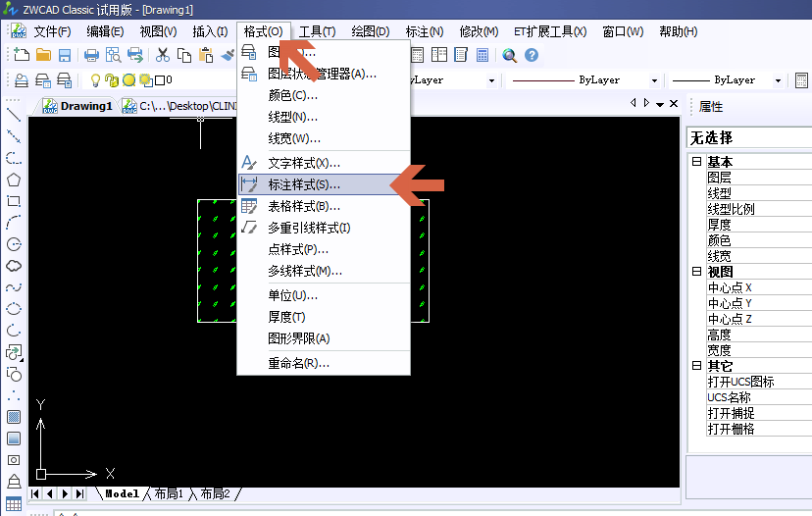Select the Polygon draw tool
Screen dimensions: 812x516
coord(14,180)
